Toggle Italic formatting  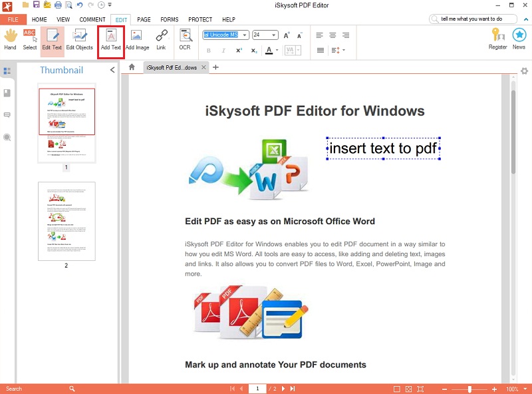coord(223,51)
